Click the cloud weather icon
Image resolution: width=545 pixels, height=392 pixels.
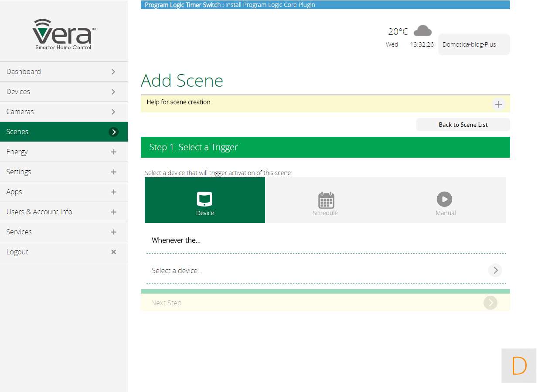coord(422,31)
